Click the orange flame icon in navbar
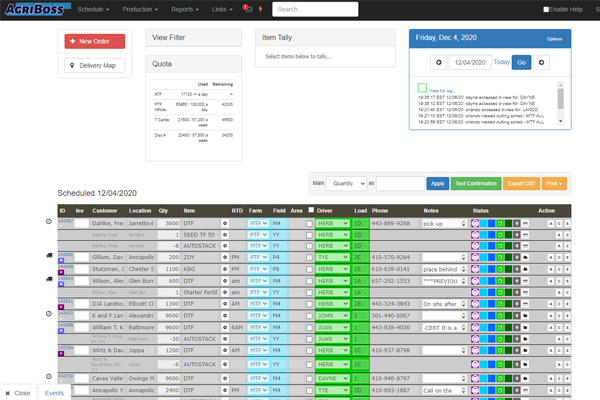The height and width of the screenshot is (400, 600). point(261,9)
